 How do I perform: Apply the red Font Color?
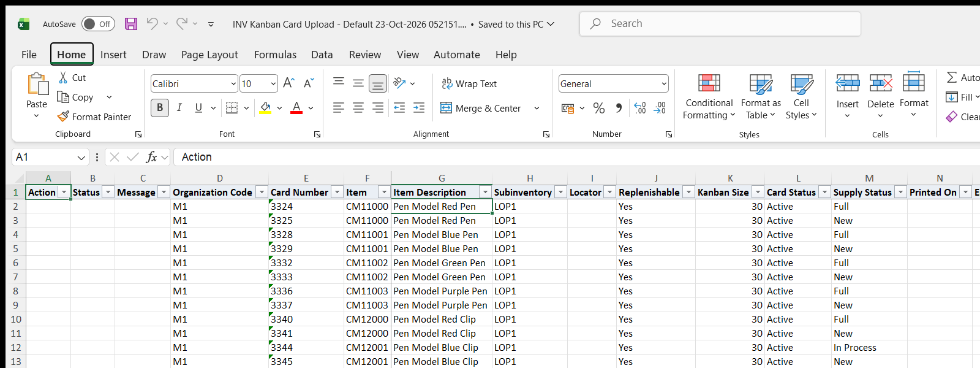point(296,108)
